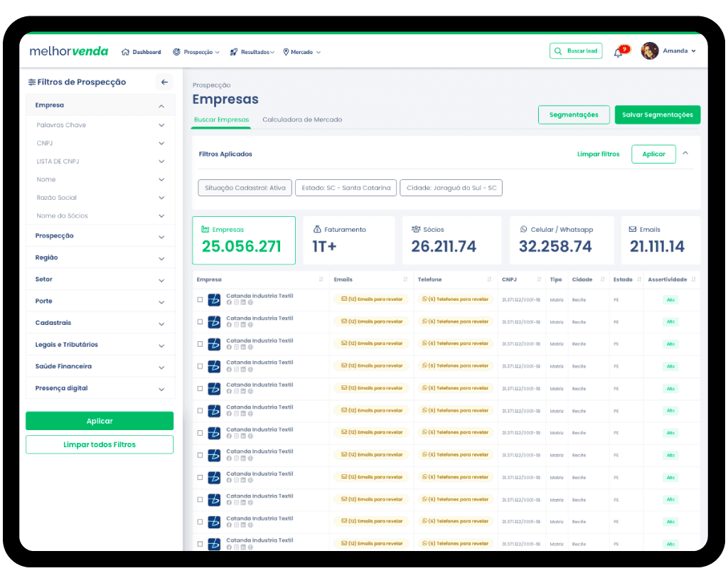The image size is (728, 583).
Task: Click Amanda's profile avatar
Action: pos(650,51)
